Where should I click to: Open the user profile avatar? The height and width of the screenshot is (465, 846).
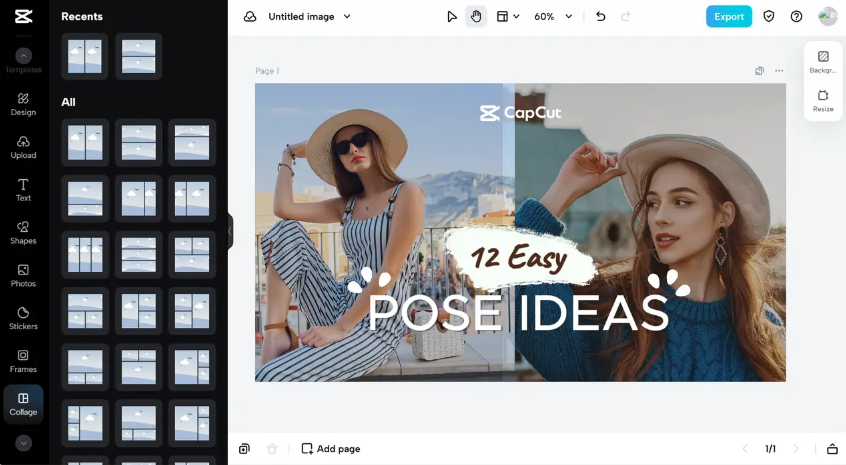point(828,17)
